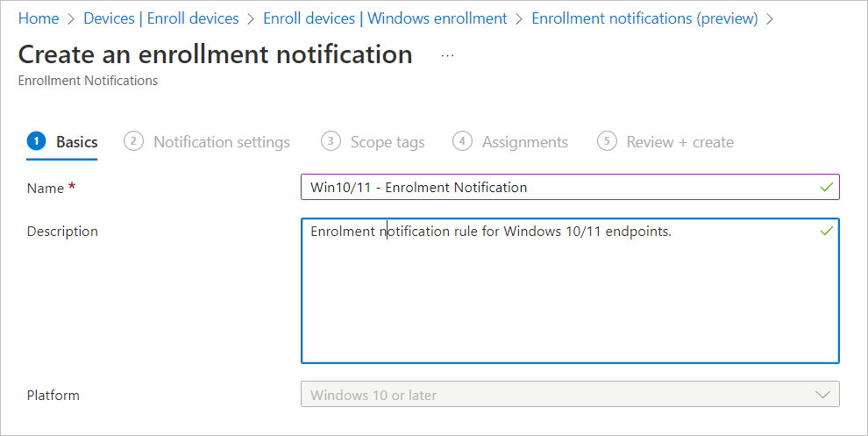Screen dimensions: 868x436
Task: Click step 3 circle icon
Action: coord(331,141)
